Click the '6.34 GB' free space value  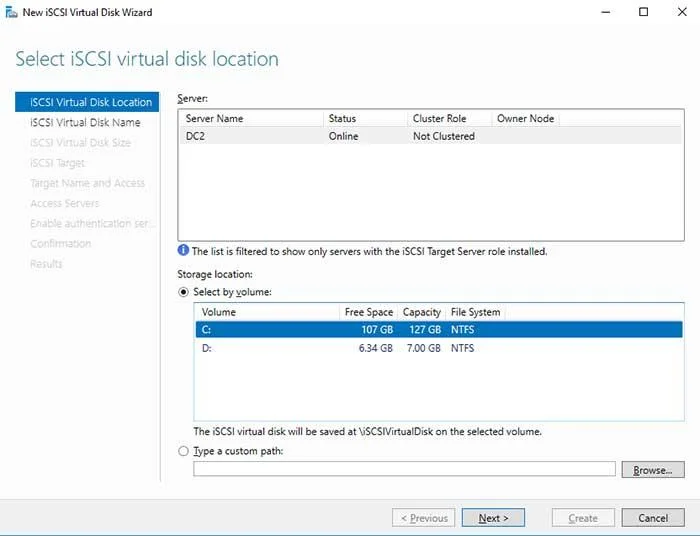tap(376, 348)
